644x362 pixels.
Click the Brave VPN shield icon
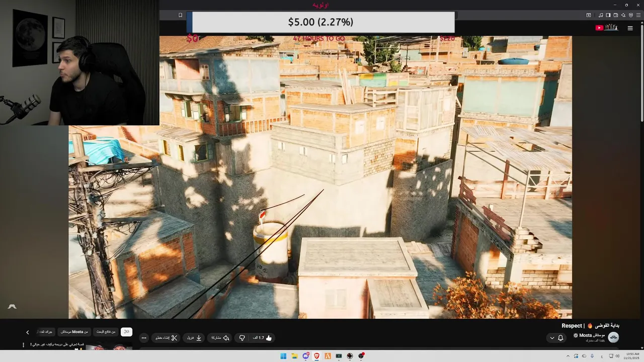click(x=631, y=15)
